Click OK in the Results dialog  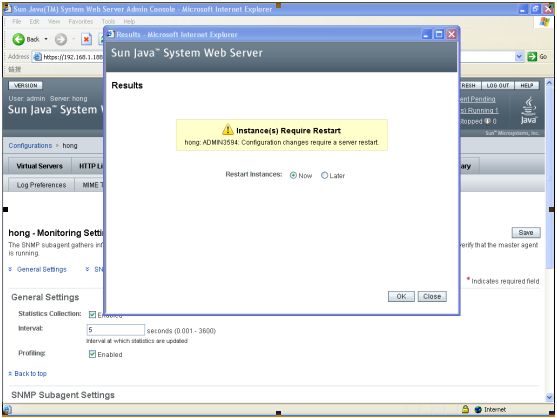(401, 297)
